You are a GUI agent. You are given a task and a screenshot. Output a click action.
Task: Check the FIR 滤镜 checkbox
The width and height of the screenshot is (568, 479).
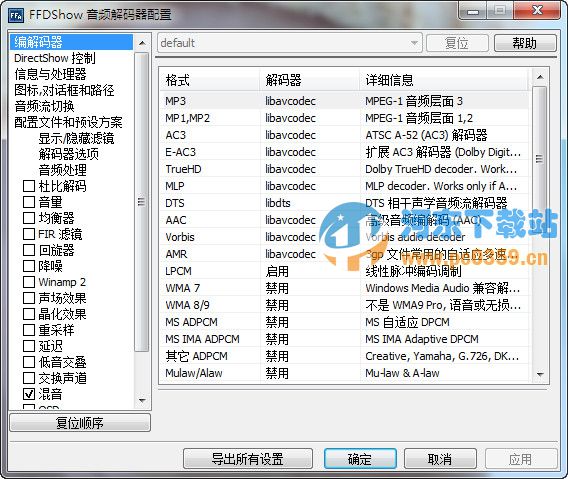pyautogui.click(x=29, y=234)
